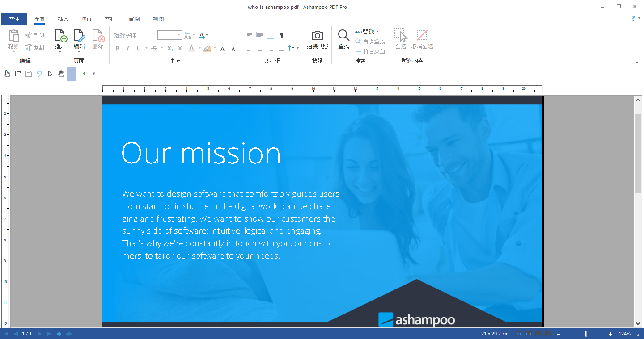Click the help question mark icon
Image resolution: width=644 pixels, height=339 pixels.
click(x=633, y=18)
